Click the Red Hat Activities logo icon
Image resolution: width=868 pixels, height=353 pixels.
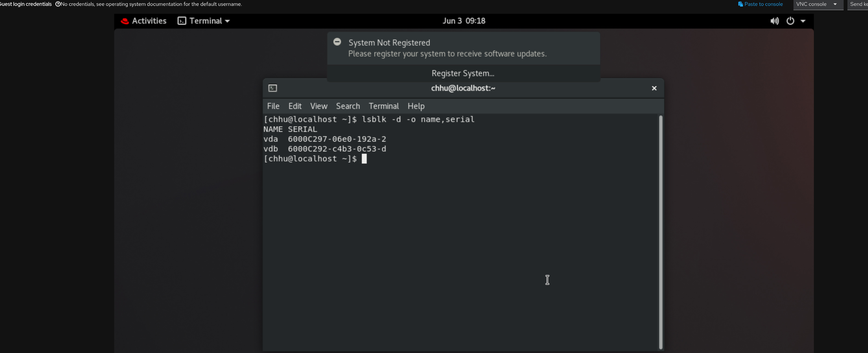point(125,21)
